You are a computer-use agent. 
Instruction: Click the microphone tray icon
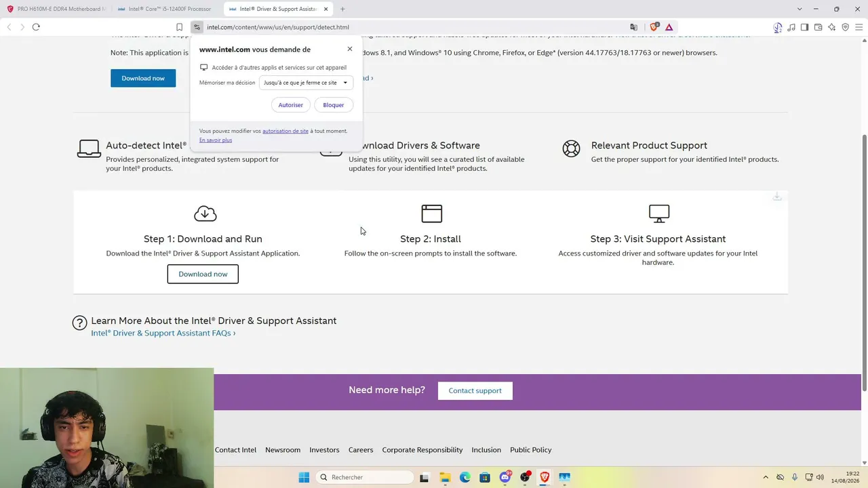click(795, 477)
